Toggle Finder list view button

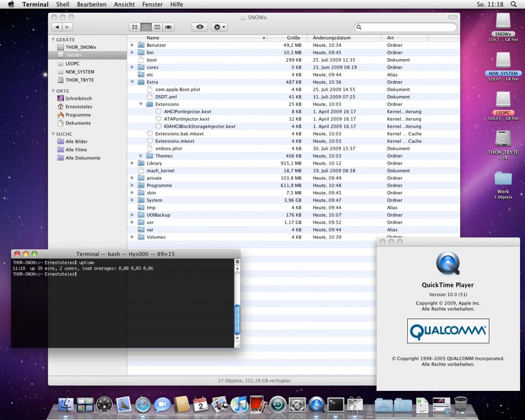click(x=146, y=27)
